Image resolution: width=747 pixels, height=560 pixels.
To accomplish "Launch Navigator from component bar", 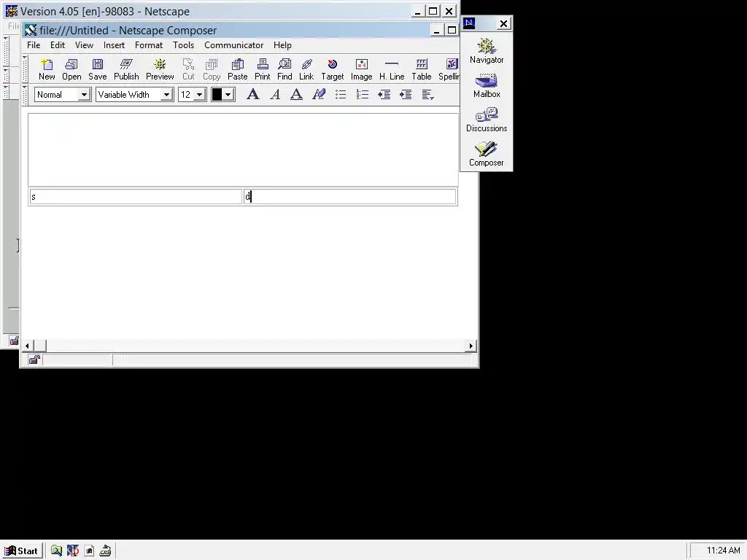I will [x=487, y=50].
